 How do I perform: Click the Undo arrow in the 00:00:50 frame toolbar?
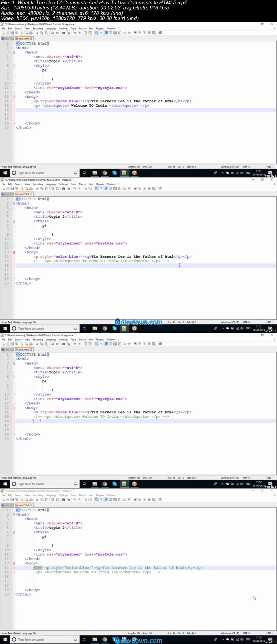[x=52, y=188]
